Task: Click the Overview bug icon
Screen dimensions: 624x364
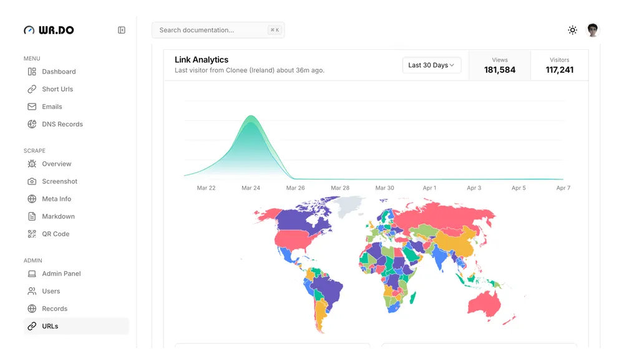Action: pyautogui.click(x=32, y=164)
